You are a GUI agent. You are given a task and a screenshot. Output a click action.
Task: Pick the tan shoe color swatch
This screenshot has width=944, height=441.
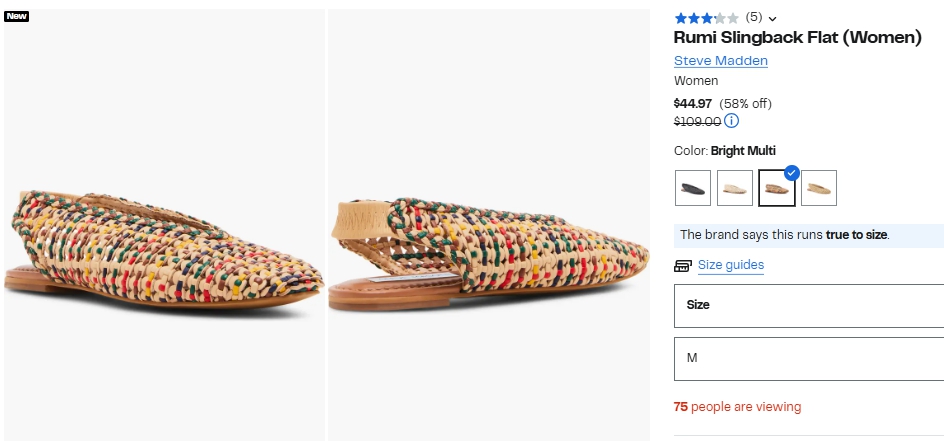[819, 188]
